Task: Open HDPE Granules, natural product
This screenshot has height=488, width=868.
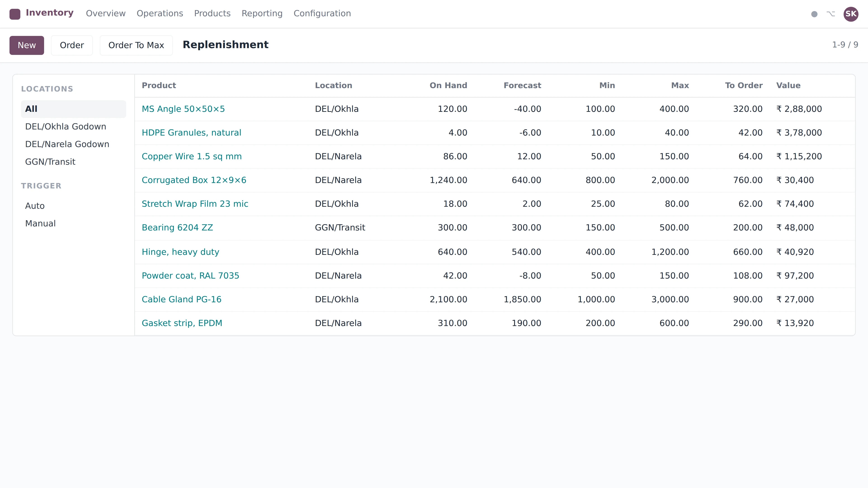Action: point(191,133)
